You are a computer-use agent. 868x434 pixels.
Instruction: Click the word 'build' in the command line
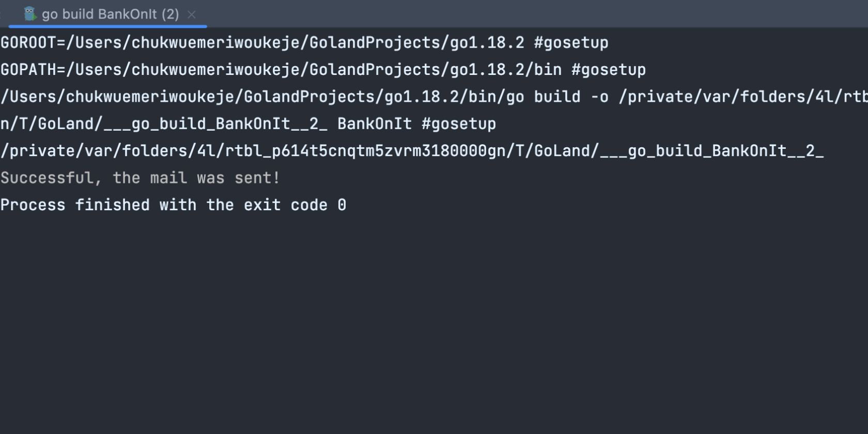[x=557, y=97]
